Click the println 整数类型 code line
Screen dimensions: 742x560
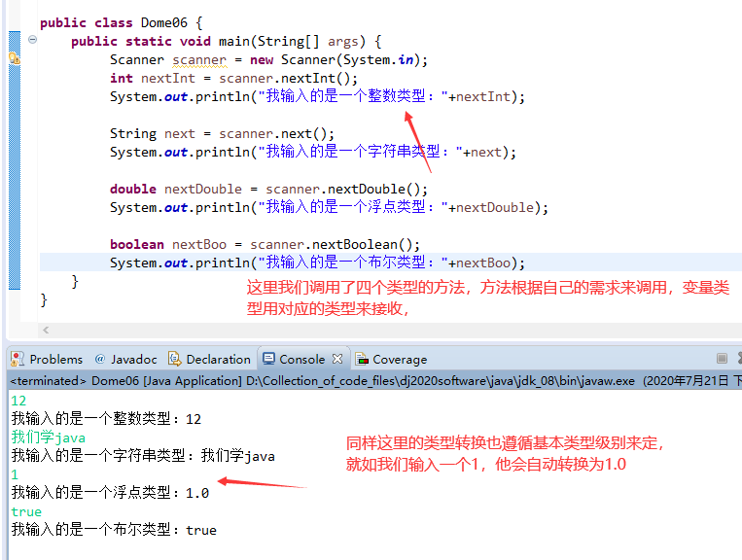click(x=318, y=96)
